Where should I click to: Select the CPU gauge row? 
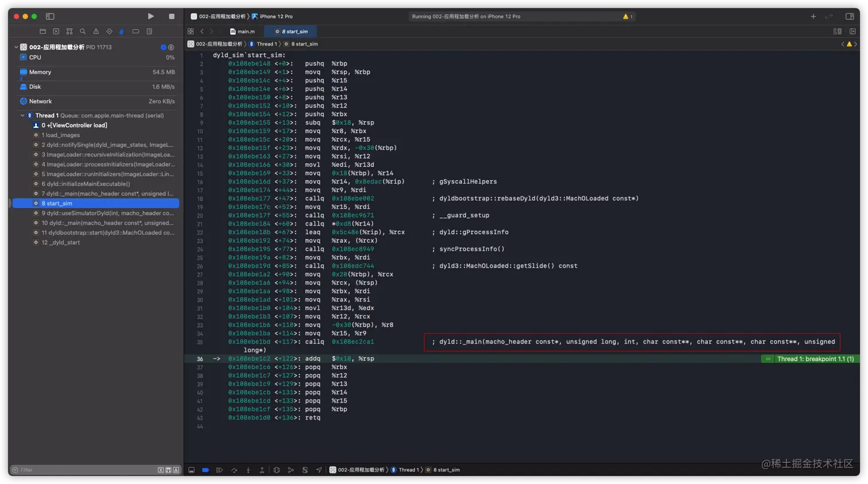[96, 57]
